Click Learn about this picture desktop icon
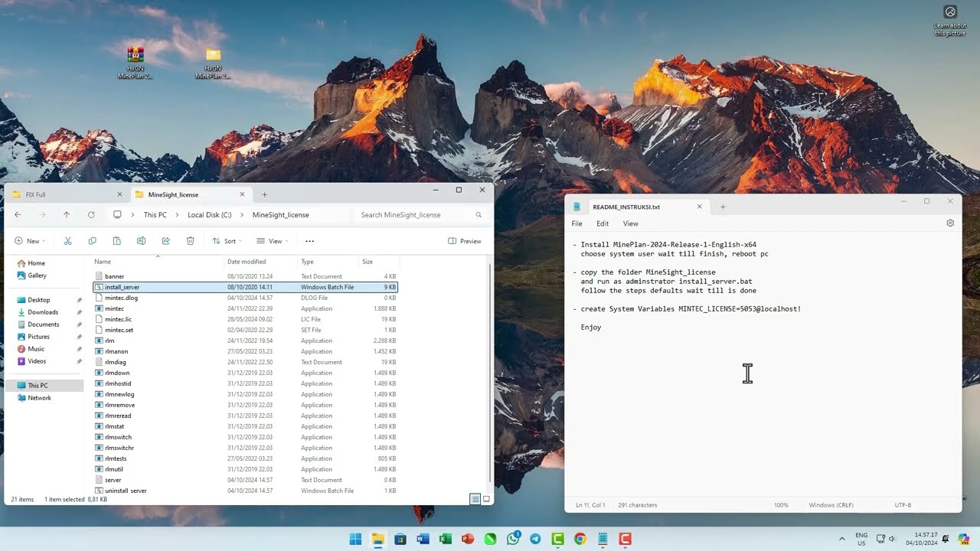The width and height of the screenshot is (980, 551). click(950, 21)
